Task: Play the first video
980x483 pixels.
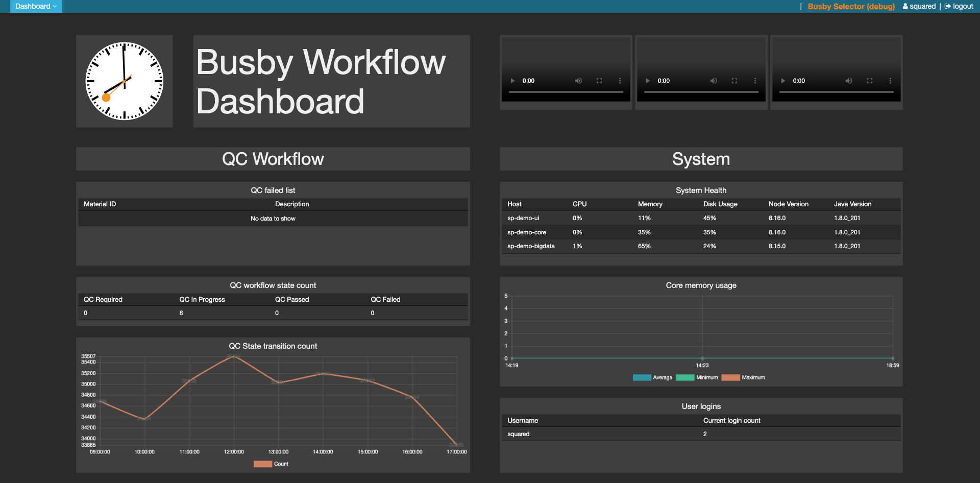Action: click(x=512, y=81)
